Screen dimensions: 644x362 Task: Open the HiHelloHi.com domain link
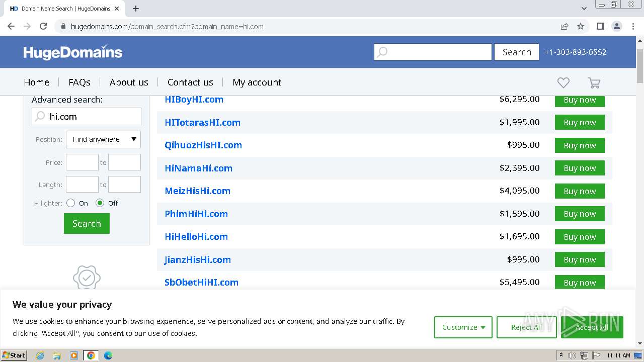(x=196, y=237)
